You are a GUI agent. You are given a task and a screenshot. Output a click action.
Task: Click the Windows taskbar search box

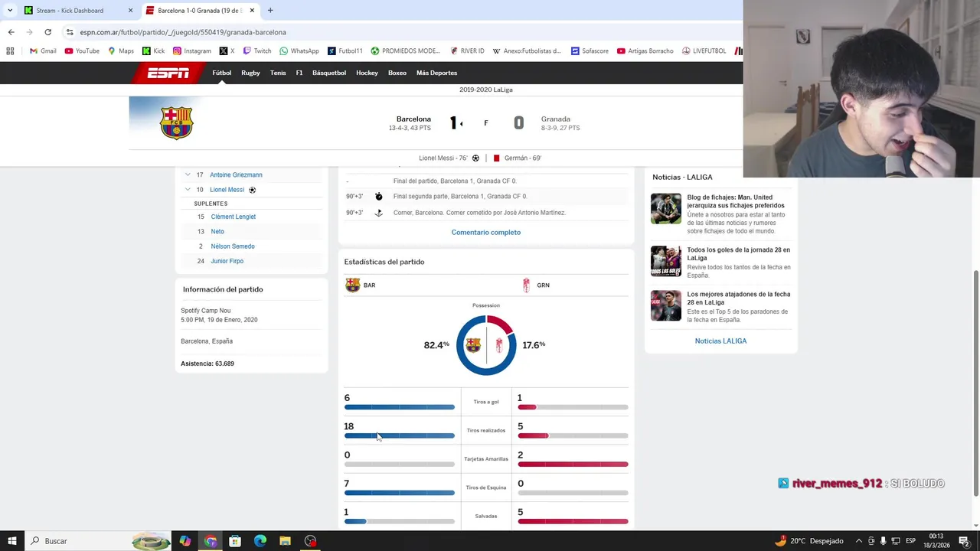[x=98, y=541]
